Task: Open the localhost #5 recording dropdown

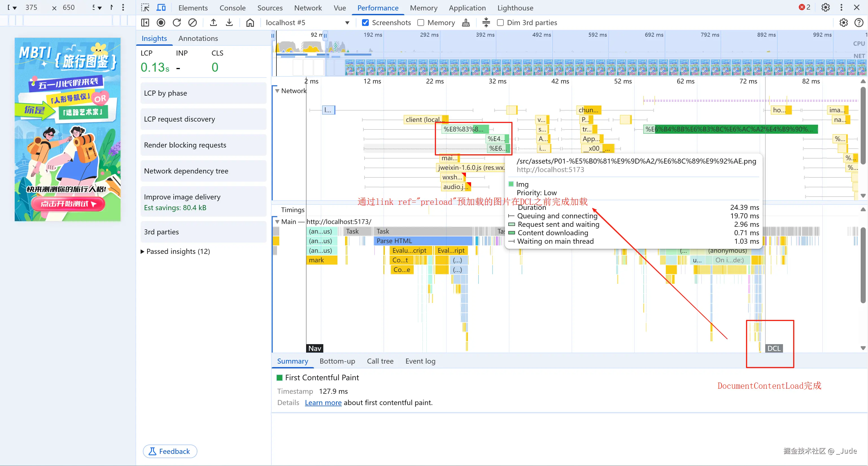Action: (x=347, y=23)
